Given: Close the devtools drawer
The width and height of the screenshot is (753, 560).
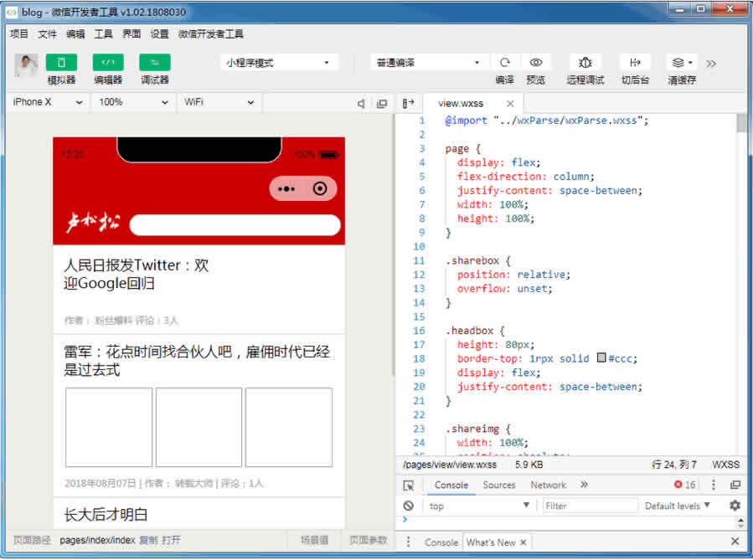Looking at the screenshot, I should click(735, 542).
